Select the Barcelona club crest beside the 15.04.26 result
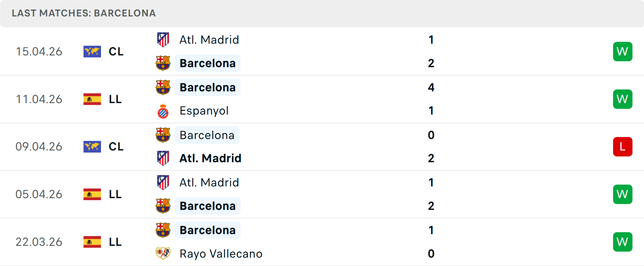The image size is (644, 266). click(x=163, y=63)
